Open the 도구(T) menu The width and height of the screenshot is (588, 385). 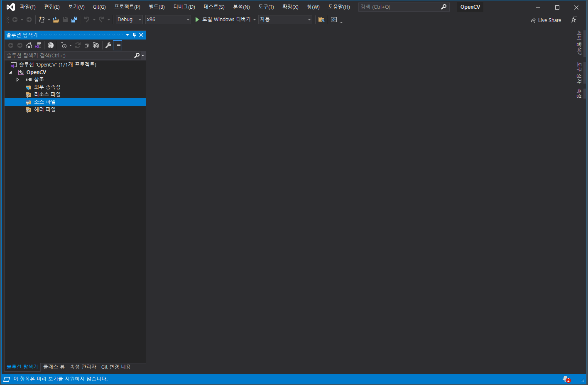[266, 7]
